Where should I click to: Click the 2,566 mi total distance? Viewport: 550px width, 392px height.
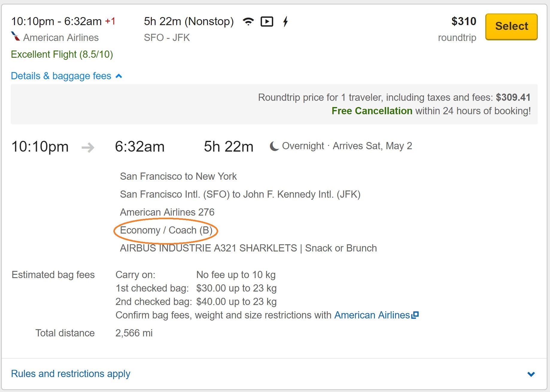coord(134,333)
